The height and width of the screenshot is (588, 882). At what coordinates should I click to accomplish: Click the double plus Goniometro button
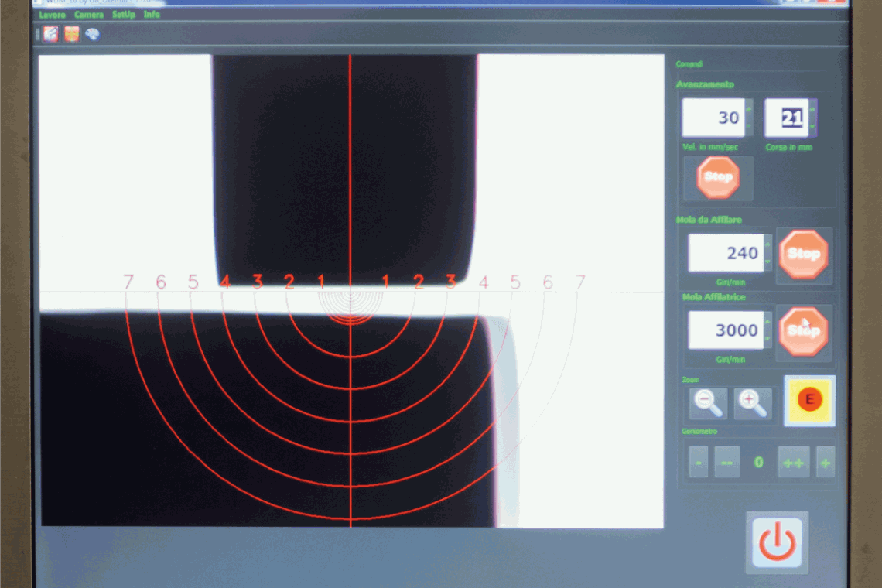coord(794,462)
